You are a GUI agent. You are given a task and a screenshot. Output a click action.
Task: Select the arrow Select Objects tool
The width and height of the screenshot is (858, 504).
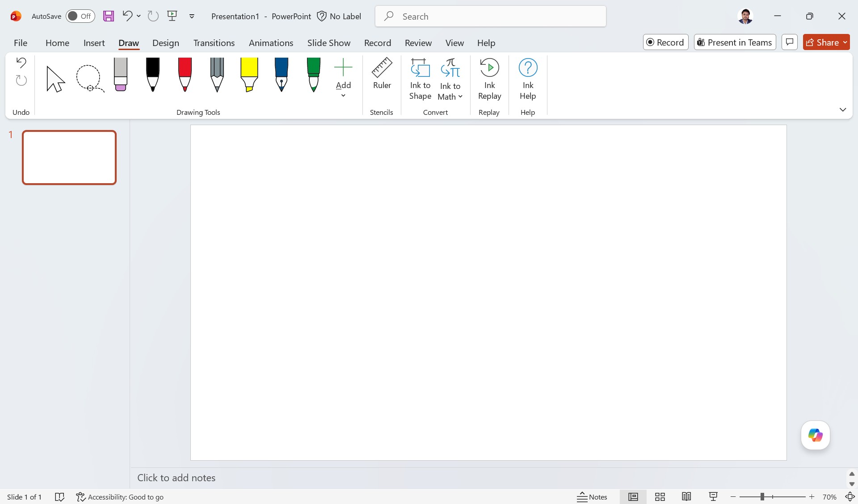(x=55, y=79)
